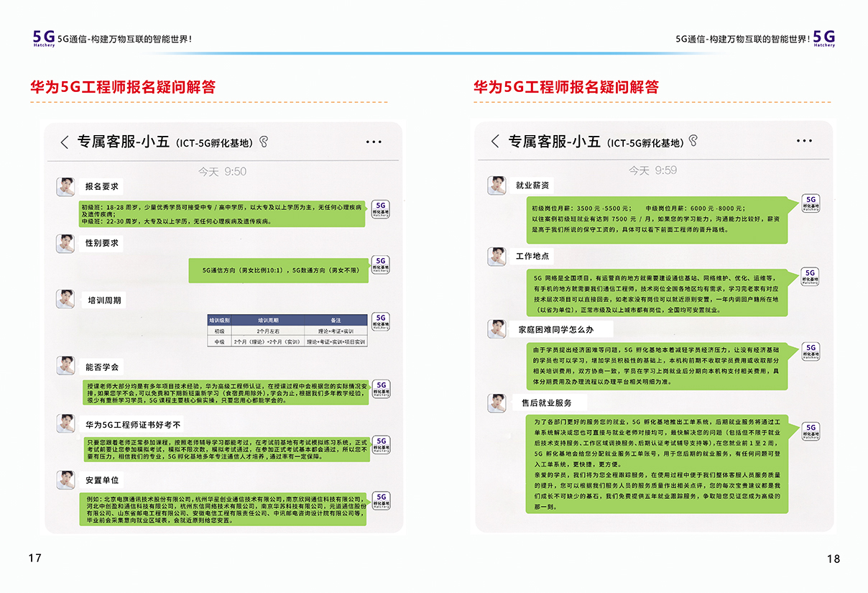Click the green reply starting 初级班：18-28周岁

[x=222, y=213]
